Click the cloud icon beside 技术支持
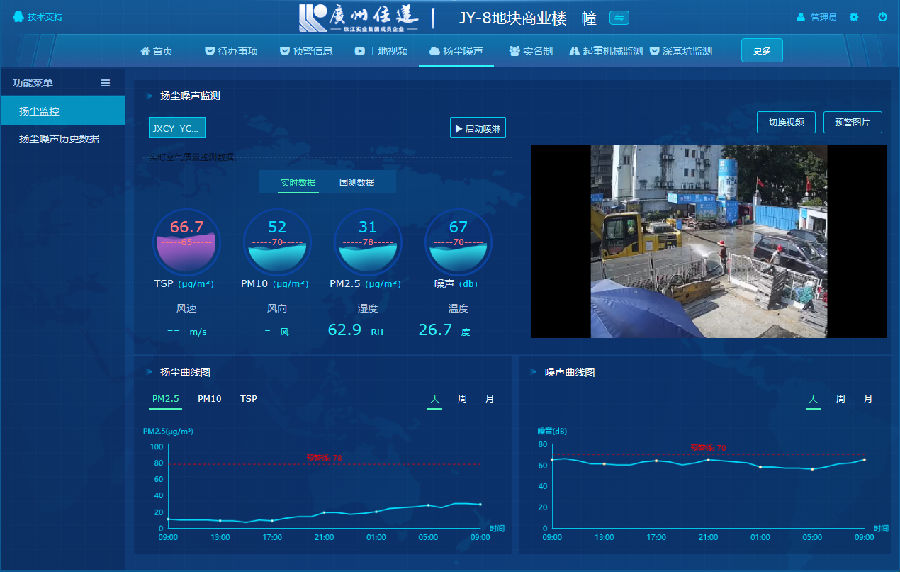Viewport: 900px width, 572px height. coord(18,17)
